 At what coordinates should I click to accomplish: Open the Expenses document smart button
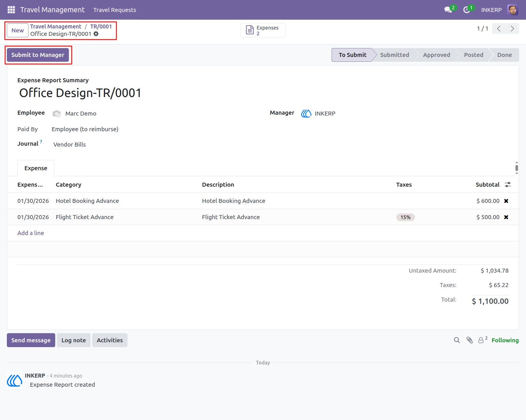tap(263, 30)
